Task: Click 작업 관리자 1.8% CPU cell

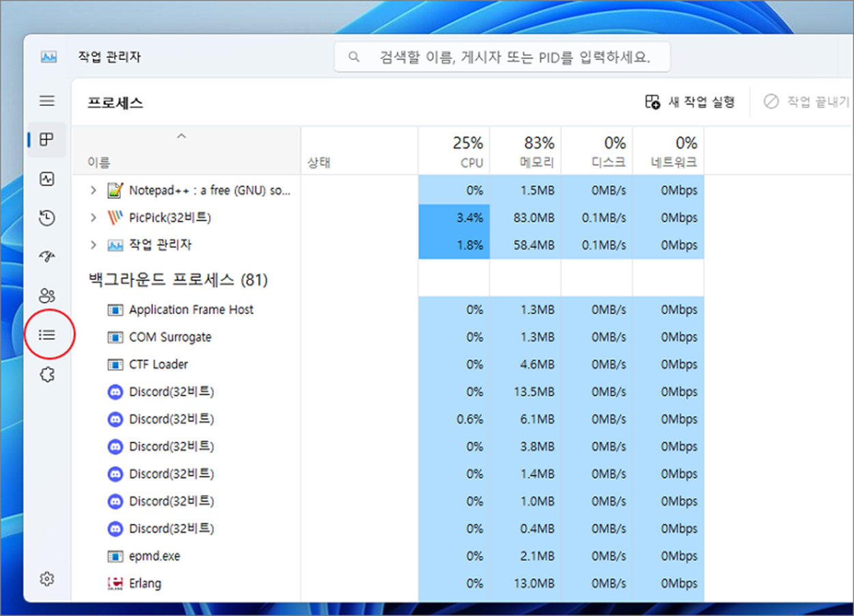Action: [x=454, y=245]
